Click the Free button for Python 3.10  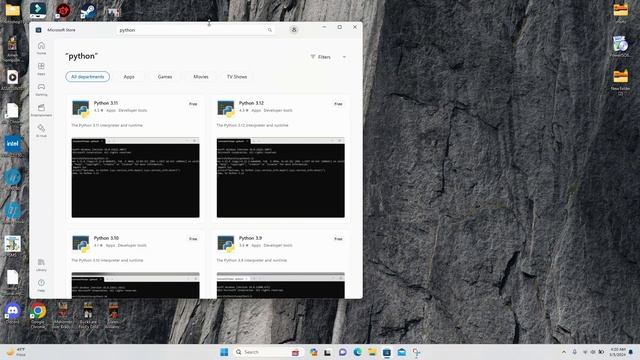click(x=193, y=239)
